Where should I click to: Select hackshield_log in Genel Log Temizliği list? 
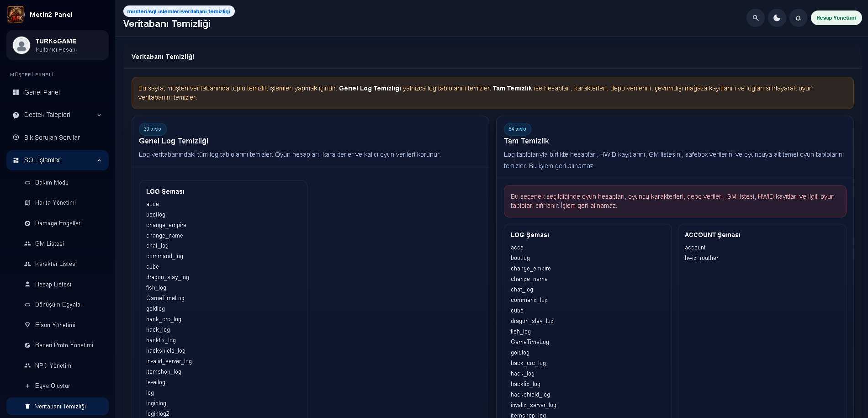point(166,351)
